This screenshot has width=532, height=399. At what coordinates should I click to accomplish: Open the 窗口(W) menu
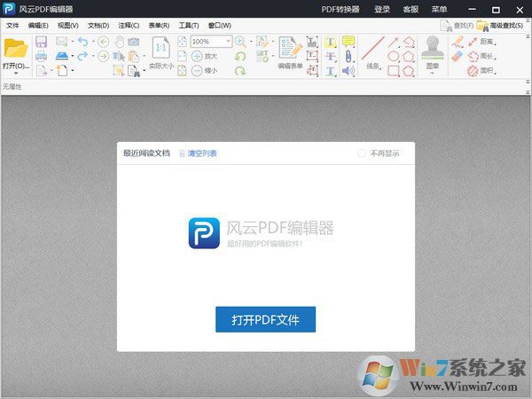pos(220,26)
